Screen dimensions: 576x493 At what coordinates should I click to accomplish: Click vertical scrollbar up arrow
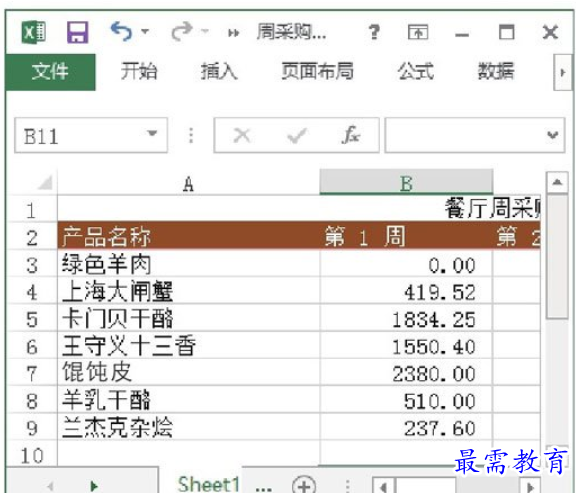tap(557, 182)
